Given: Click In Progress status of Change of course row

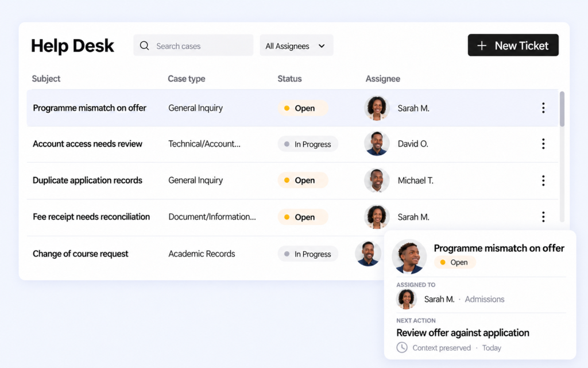Looking at the screenshot, I should pyautogui.click(x=308, y=254).
